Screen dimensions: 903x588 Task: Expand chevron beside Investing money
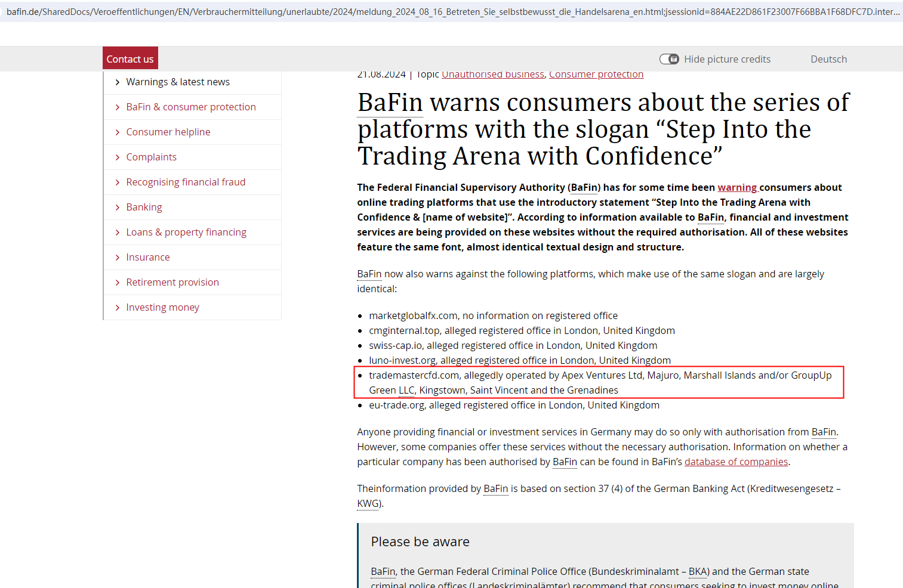tap(118, 307)
